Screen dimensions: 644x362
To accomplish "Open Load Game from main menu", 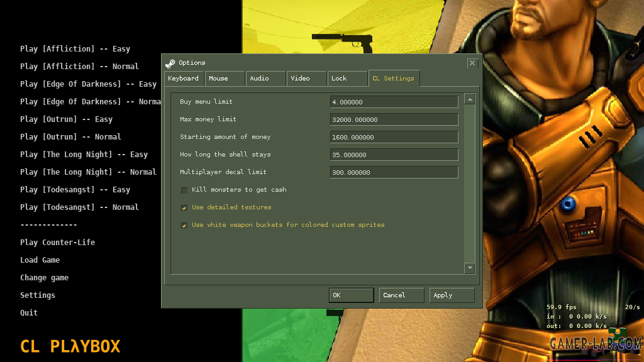I will (40, 260).
